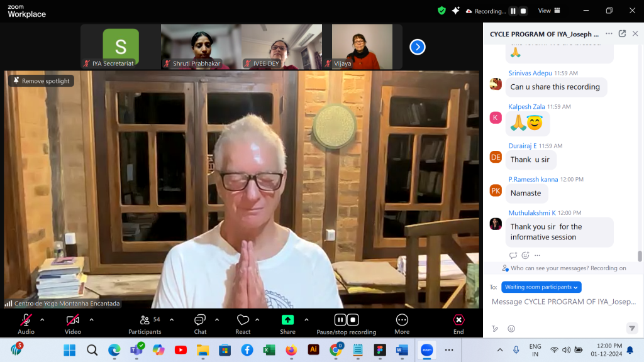Viewport: 644px width, 362px height.
Task: Pause recording from the top bar
Action: click(513, 11)
